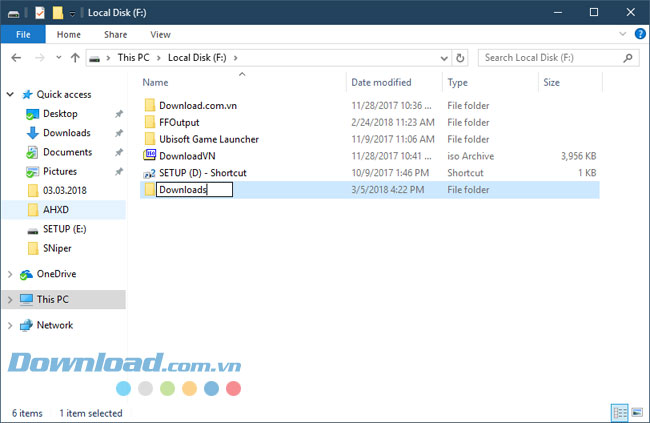Viewport: 650px width, 423px height.
Task: Open the 03.03.2018 folder in sidebar
Action: click(65, 190)
